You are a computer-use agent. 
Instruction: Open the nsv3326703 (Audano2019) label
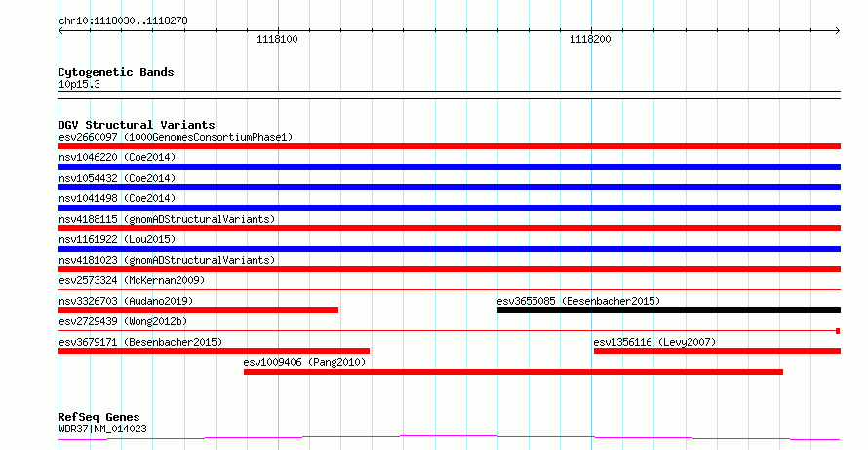click(126, 301)
